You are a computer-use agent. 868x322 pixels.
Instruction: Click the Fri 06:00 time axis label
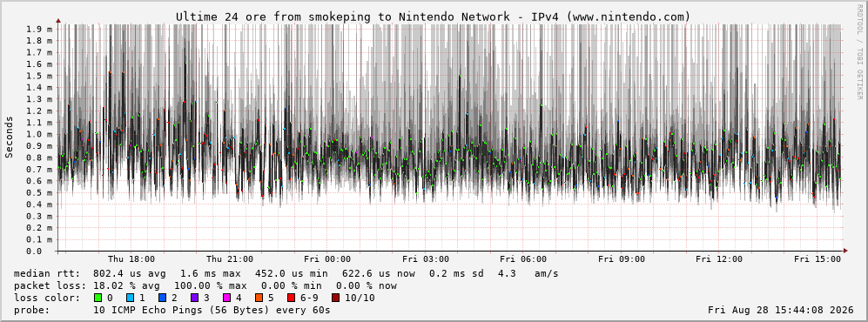tap(523, 259)
